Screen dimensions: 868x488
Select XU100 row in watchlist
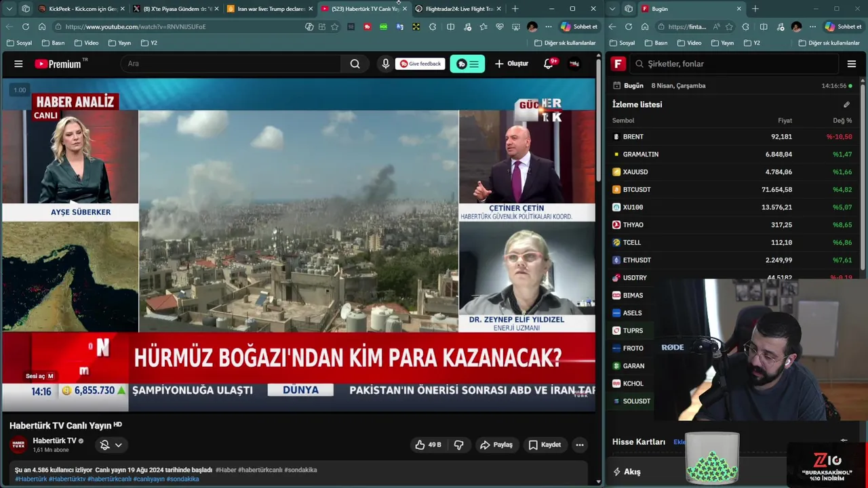732,207
